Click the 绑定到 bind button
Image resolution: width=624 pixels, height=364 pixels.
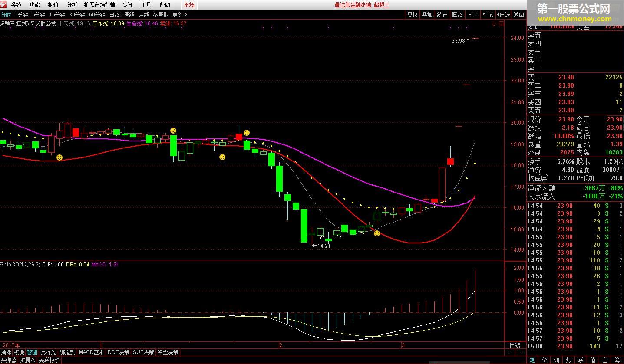click(67, 352)
